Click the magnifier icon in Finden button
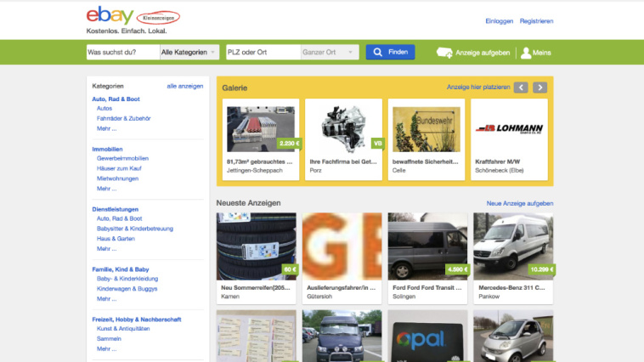The height and width of the screenshot is (362, 644). click(x=377, y=52)
